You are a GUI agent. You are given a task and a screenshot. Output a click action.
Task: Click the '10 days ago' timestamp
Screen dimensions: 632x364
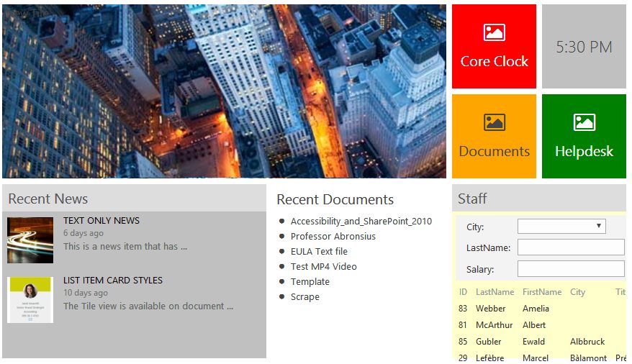coord(86,293)
